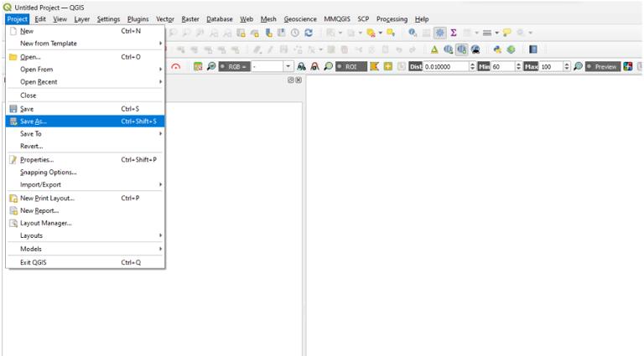Select Exit QGIS
The image size is (644, 356).
[x=85, y=262]
